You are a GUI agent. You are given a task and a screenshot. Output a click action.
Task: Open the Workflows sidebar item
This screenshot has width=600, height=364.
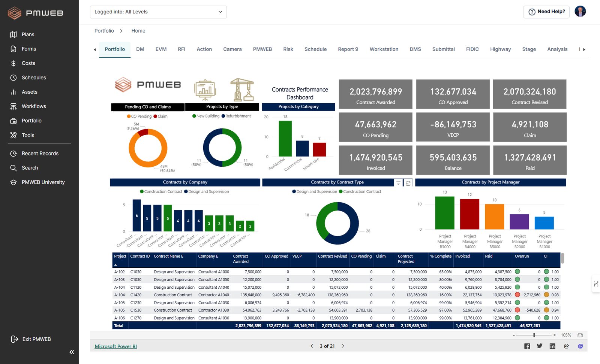coord(34,106)
